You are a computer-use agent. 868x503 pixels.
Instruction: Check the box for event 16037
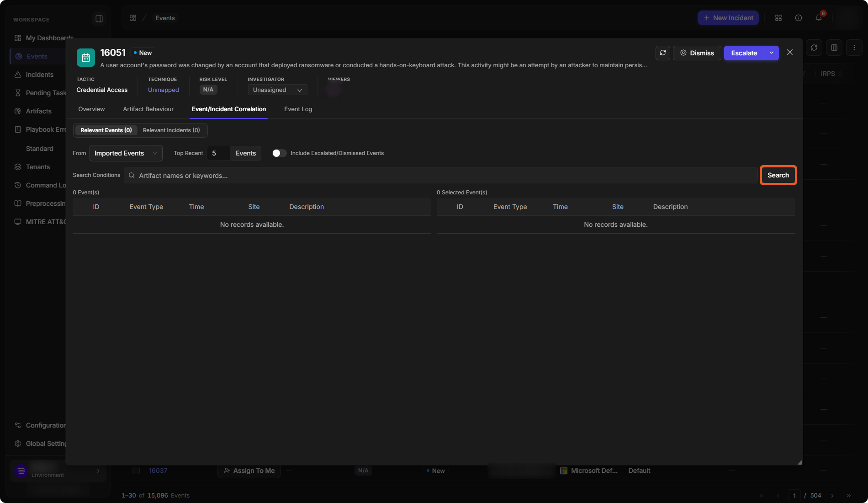pyautogui.click(x=136, y=471)
